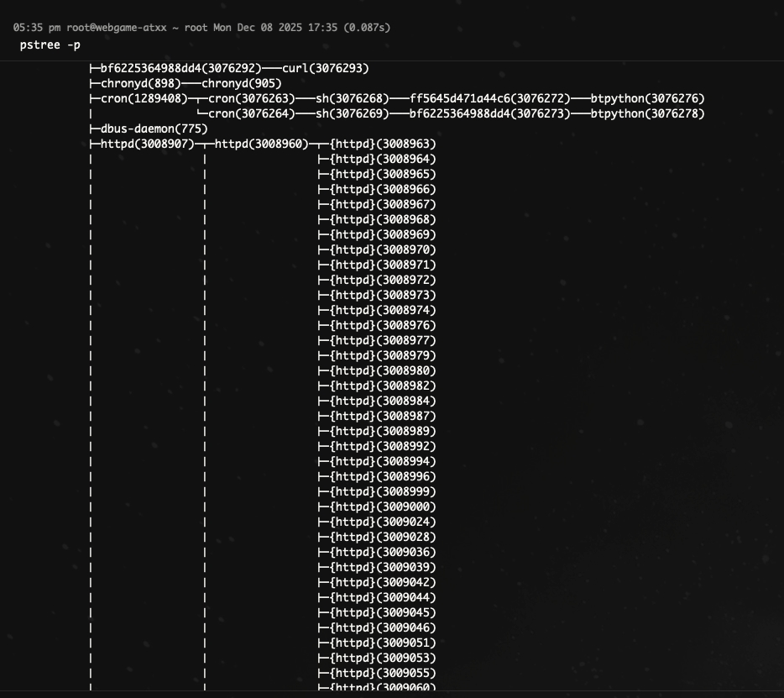Select the {httpd}(3008963) thread entry

coord(383,144)
